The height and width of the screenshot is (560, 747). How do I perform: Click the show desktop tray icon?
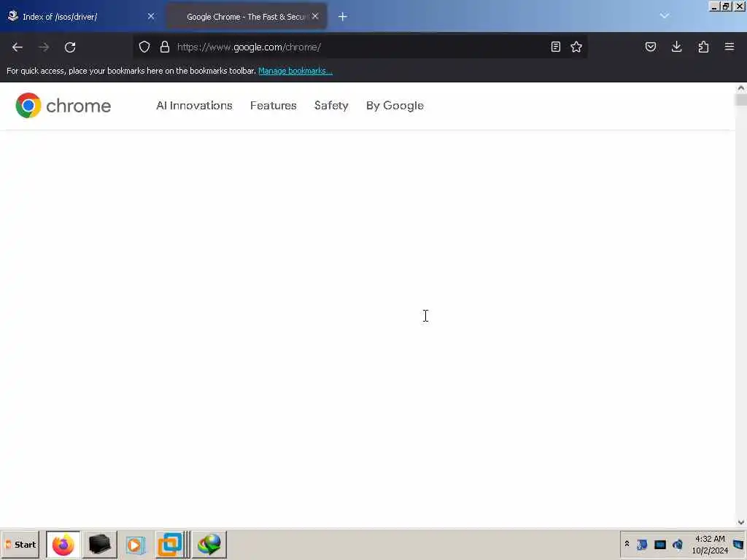[739, 544]
